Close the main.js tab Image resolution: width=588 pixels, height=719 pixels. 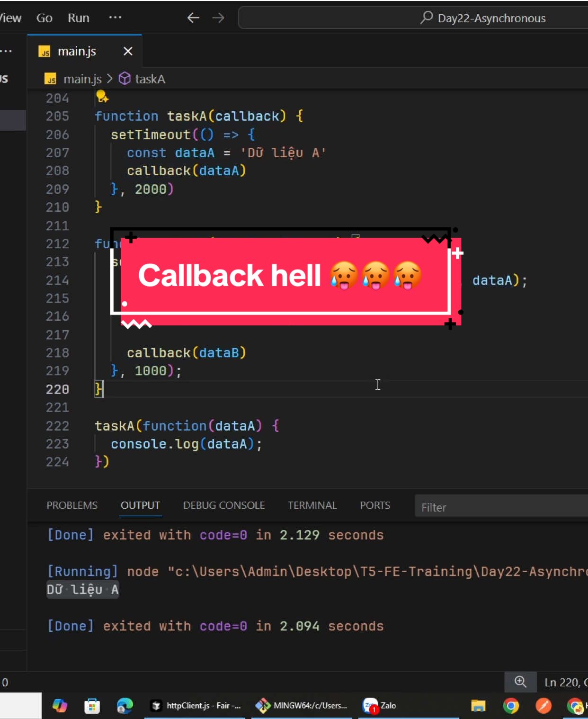128,51
